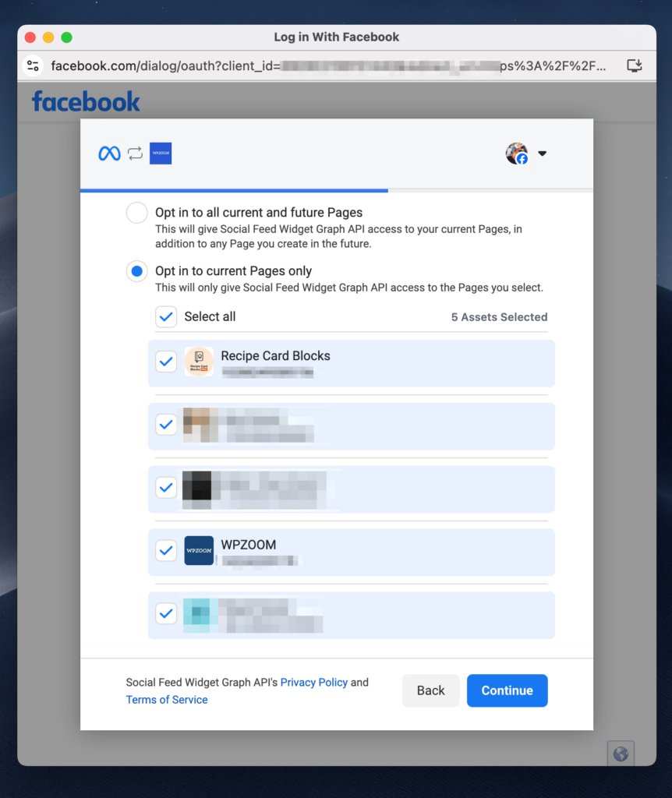672x798 pixels.
Task: Click the Facebook wordmark logo
Action: coord(86,102)
